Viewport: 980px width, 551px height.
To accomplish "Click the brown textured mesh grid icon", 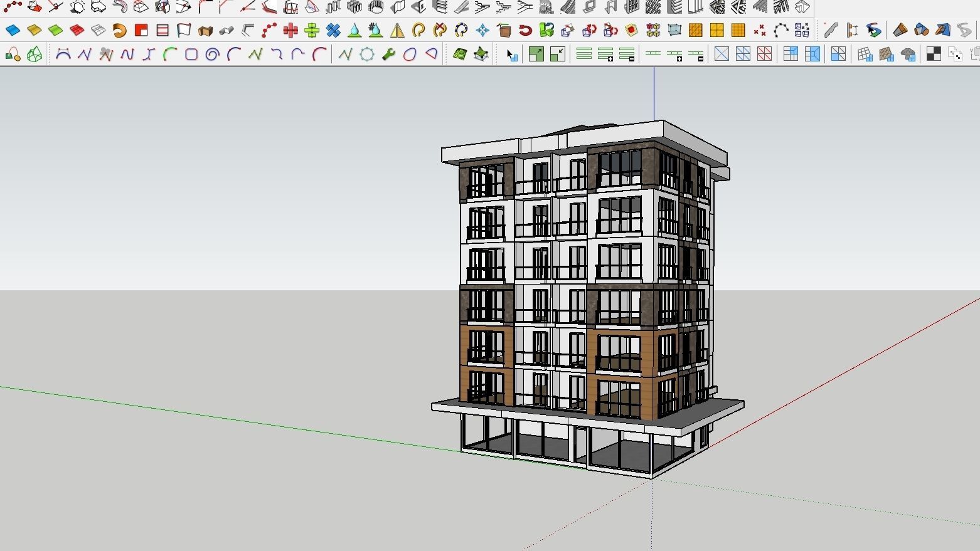I will [887, 55].
